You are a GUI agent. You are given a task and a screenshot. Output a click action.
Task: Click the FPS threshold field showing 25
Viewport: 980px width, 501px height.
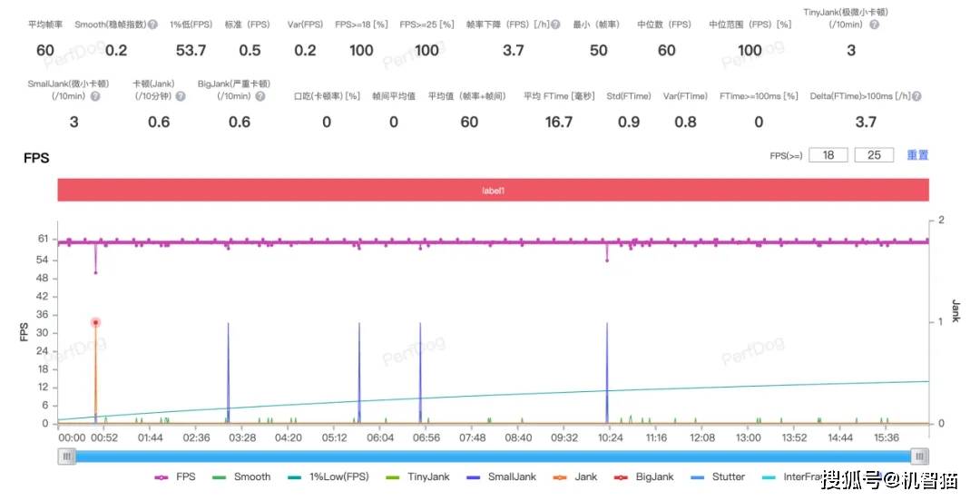(874, 155)
